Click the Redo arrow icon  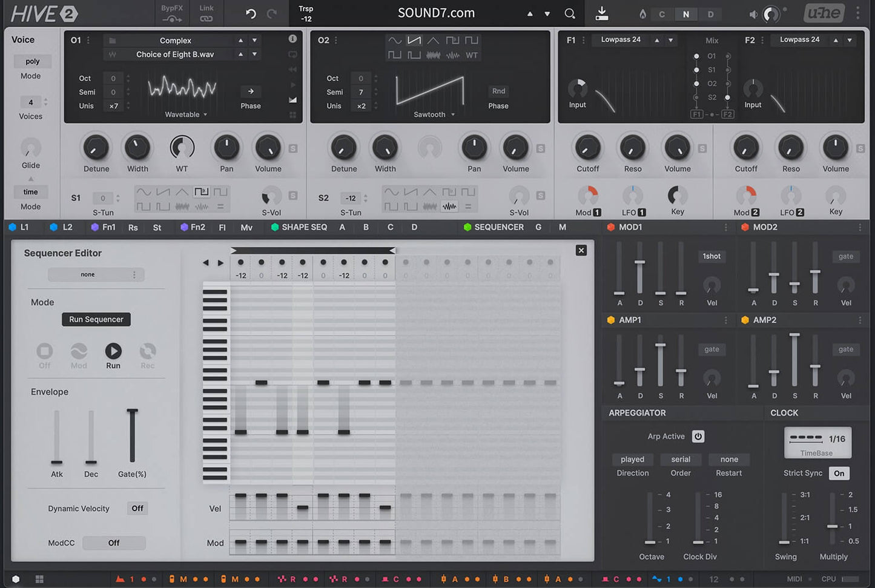pyautogui.click(x=272, y=13)
